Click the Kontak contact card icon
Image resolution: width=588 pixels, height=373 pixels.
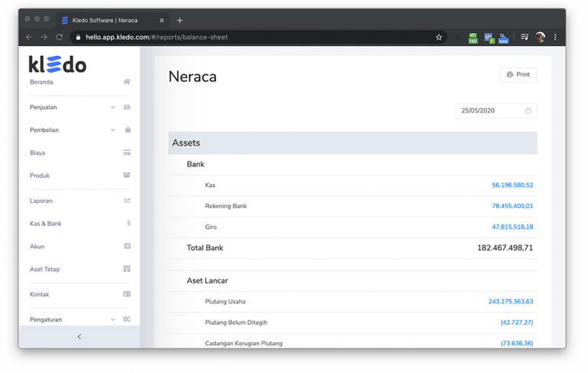pyautogui.click(x=127, y=294)
